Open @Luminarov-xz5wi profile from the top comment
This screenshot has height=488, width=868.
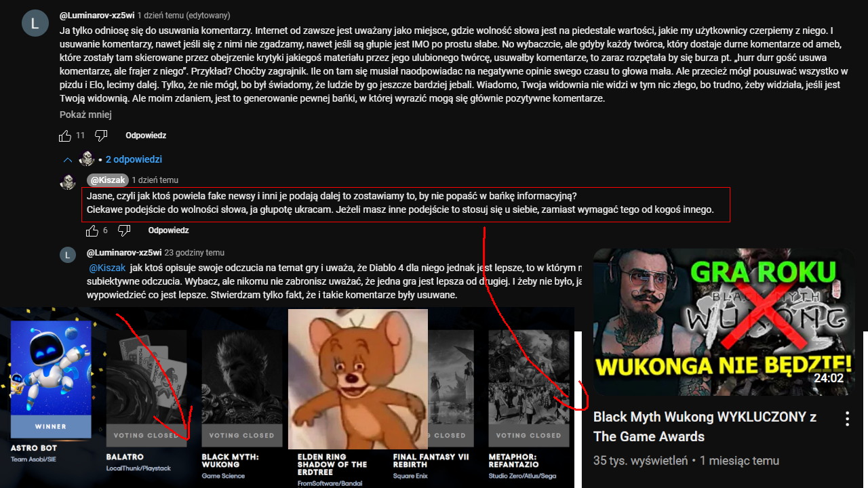(96, 15)
